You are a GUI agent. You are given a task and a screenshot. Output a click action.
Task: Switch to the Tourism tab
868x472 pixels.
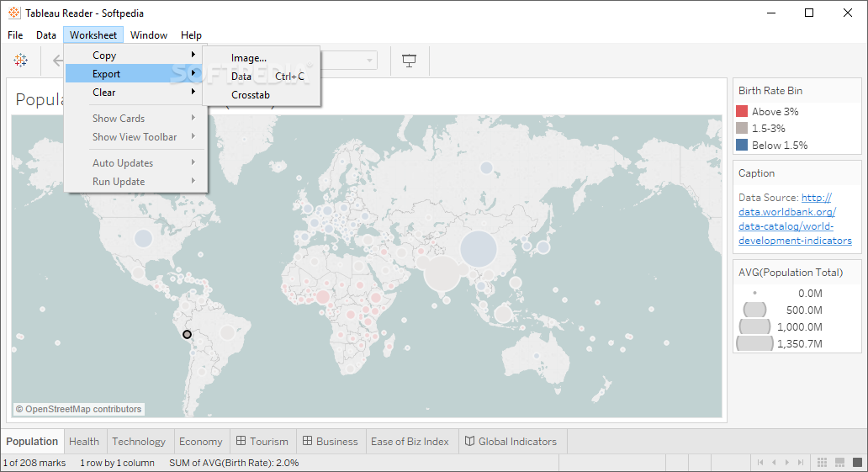[262, 442]
